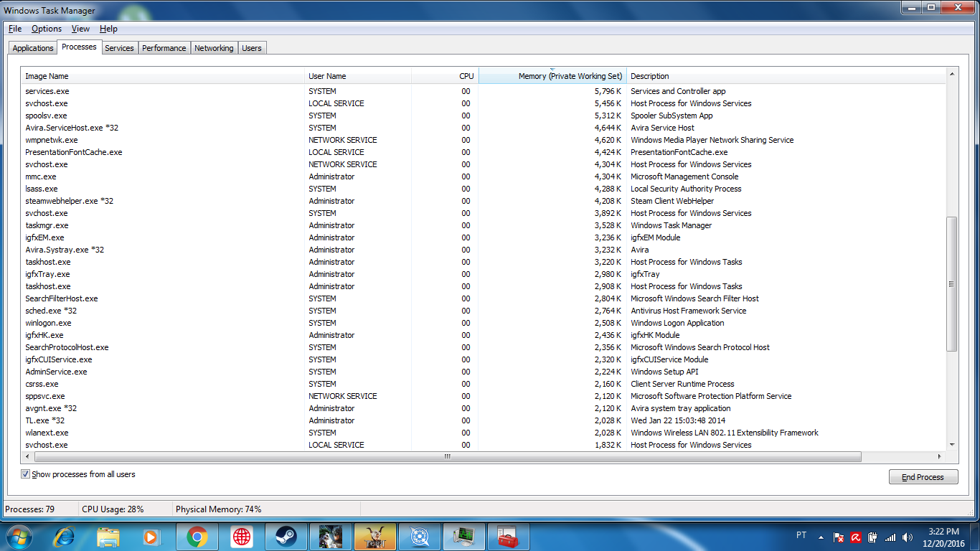Open the Batman game taskbar icon
980x551 pixels.
pos(331,537)
